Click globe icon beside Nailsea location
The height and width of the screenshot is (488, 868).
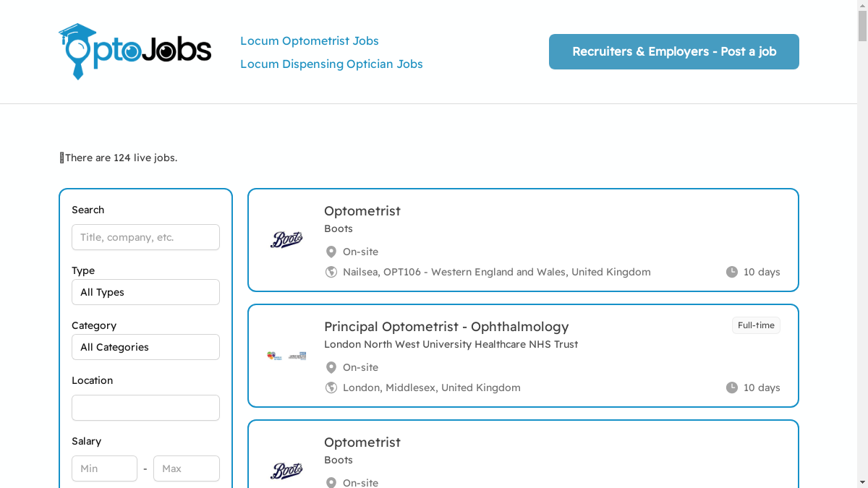(331, 272)
